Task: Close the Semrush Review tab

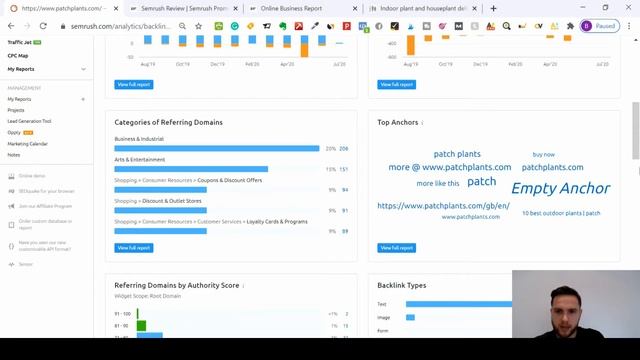Action: [x=236, y=8]
